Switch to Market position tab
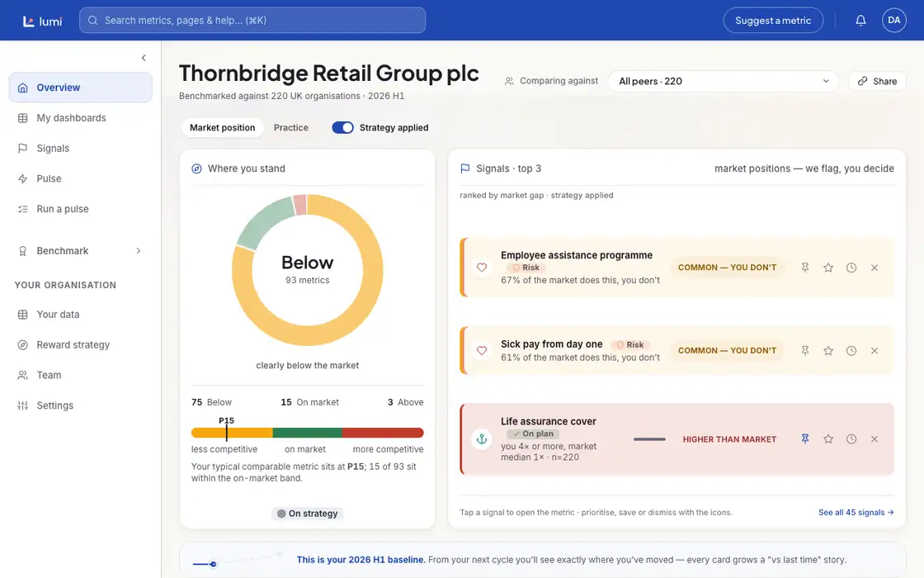This screenshot has width=924, height=578. coord(222,127)
